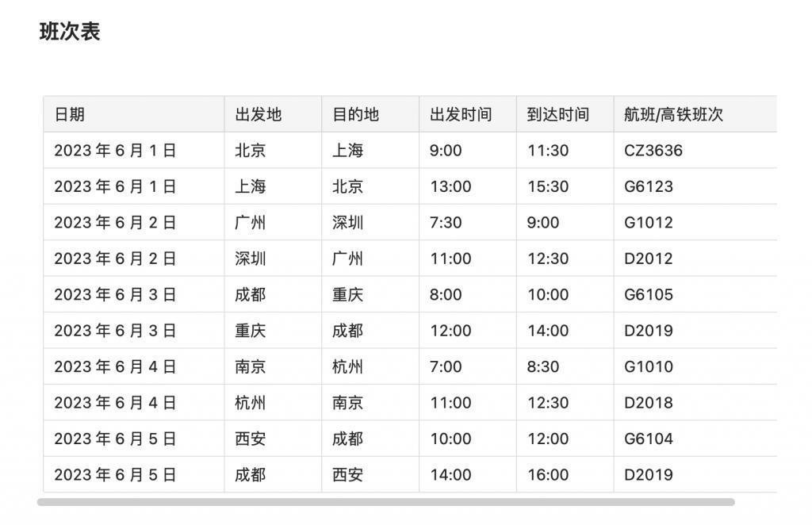Click the arrival time 12:30 for D2018

point(551,402)
